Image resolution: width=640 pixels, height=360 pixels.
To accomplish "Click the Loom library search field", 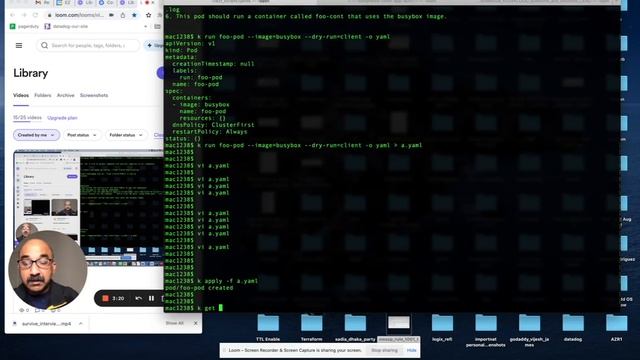I will tap(89, 45).
